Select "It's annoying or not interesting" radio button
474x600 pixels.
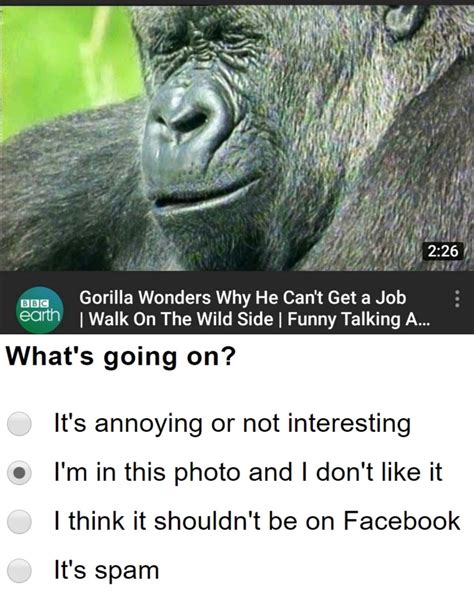(x=19, y=424)
